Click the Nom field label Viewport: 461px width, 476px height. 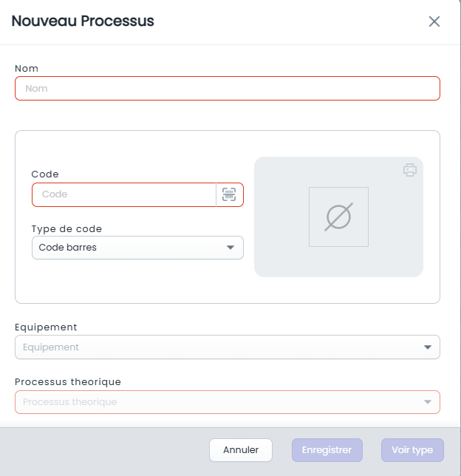click(x=27, y=69)
